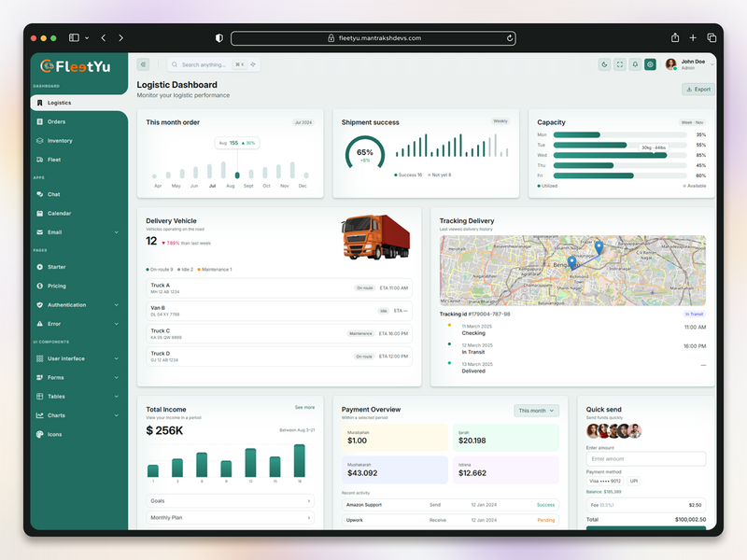Enter fullscreen via the expand icon
The height and width of the screenshot is (560, 747).
click(x=620, y=64)
